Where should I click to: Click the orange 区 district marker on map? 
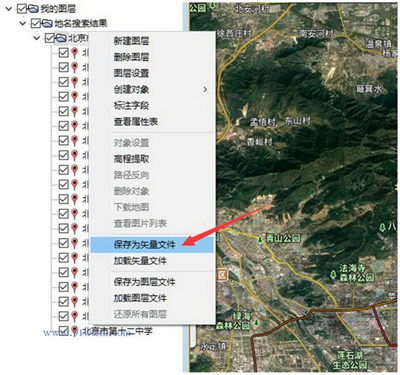coord(222,275)
